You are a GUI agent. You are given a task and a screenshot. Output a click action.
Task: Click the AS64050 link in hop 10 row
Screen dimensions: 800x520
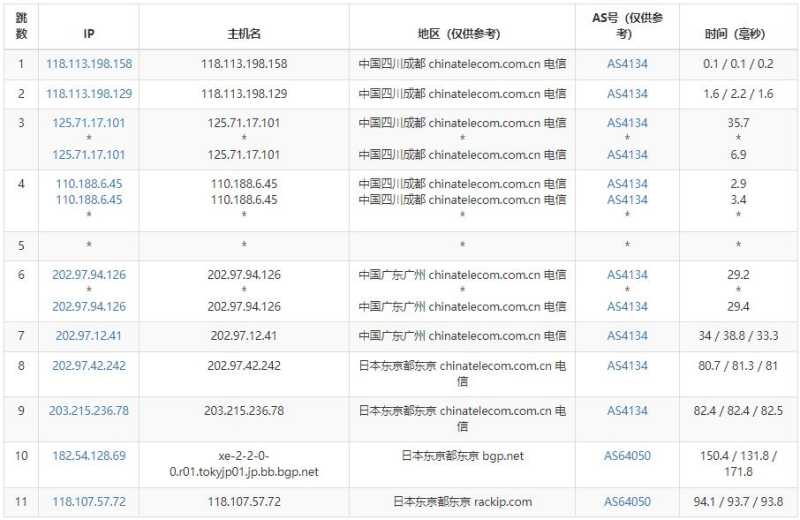627,456
